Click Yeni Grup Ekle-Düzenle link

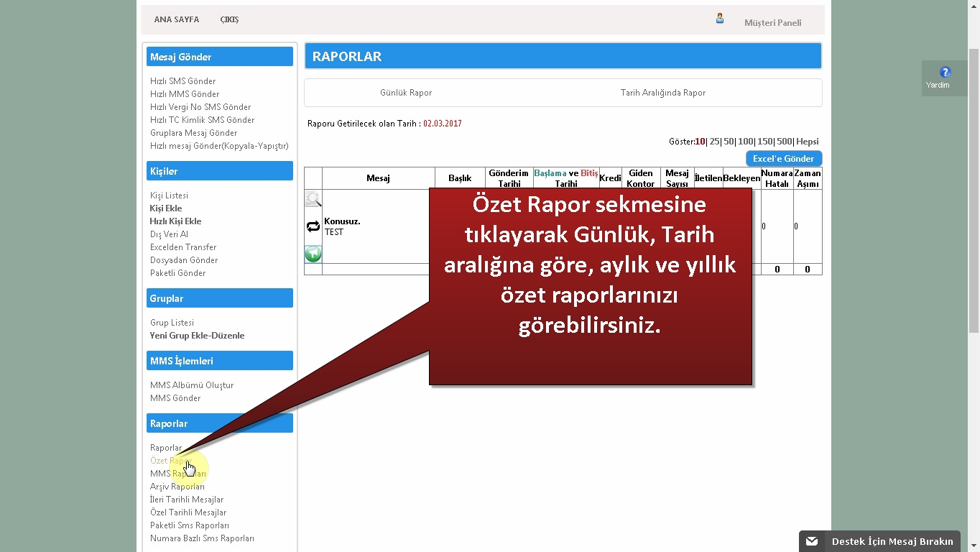tap(197, 336)
